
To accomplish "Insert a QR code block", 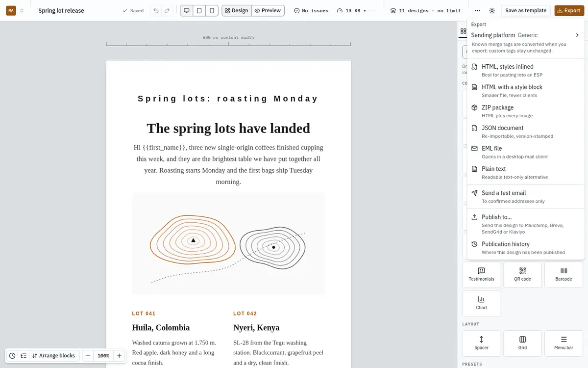I will [523, 274].
